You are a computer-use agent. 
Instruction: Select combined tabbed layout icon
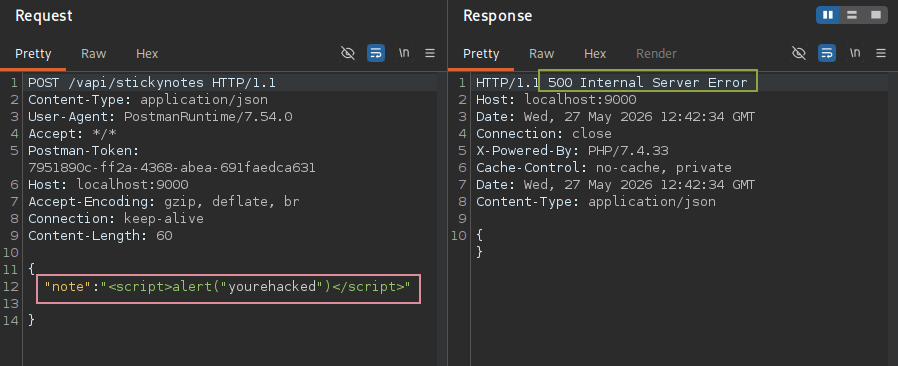point(876,15)
